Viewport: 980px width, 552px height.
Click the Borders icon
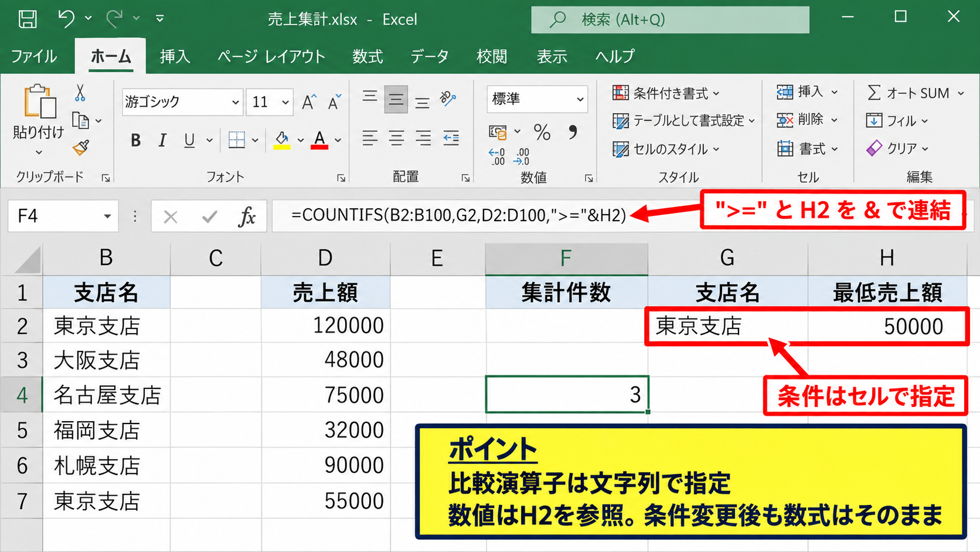(236, 140)
